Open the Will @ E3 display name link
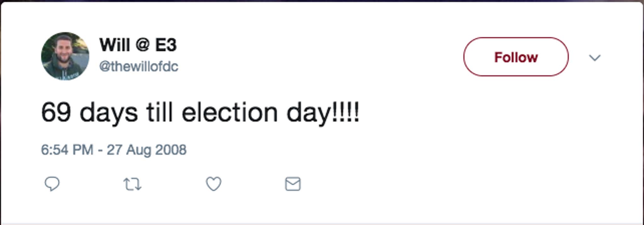The width and height of the screenshot is (644, 225). pyautogui.click(x=138, y=45)
